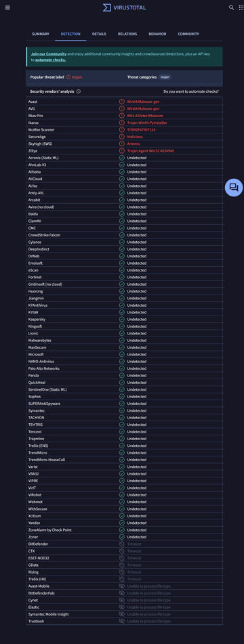
Task: Open the floating chat bubble button
Action: 234,188
